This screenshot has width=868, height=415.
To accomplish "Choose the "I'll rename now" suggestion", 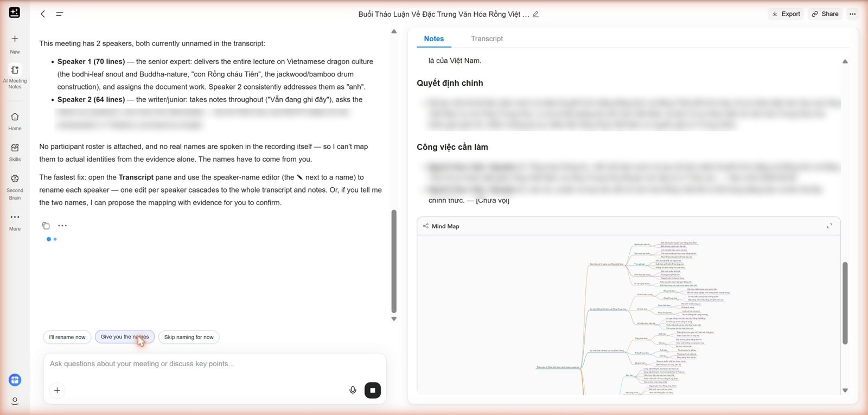I will (x=67, y=337).
